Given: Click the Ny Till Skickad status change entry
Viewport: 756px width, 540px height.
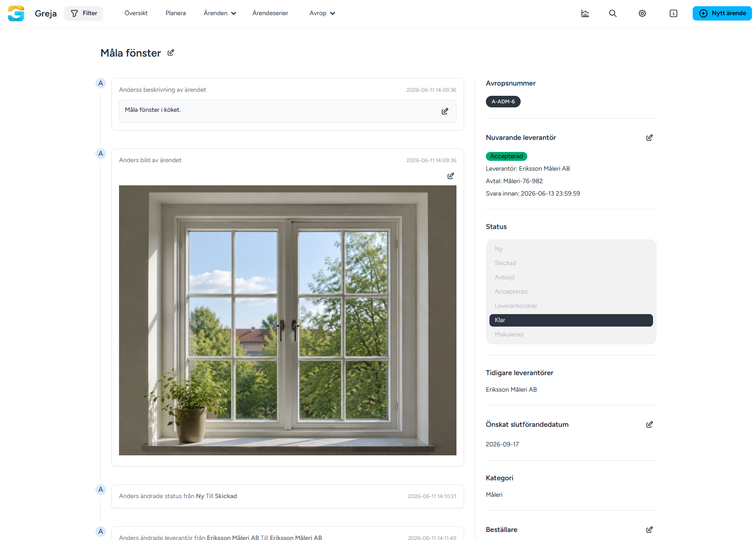Looking at the screenshot, I should point(288,496).
